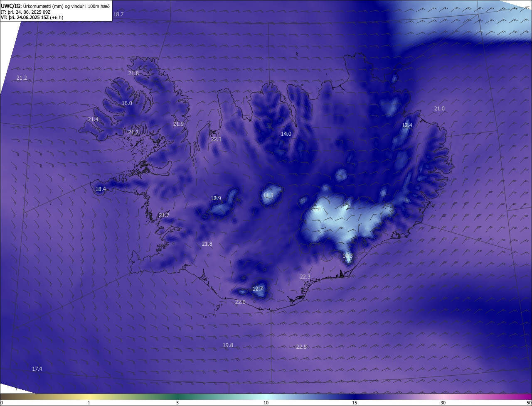Select the 14.0 value in north Iceland
This screenshot has height=406, width=532.
[286, 134]
